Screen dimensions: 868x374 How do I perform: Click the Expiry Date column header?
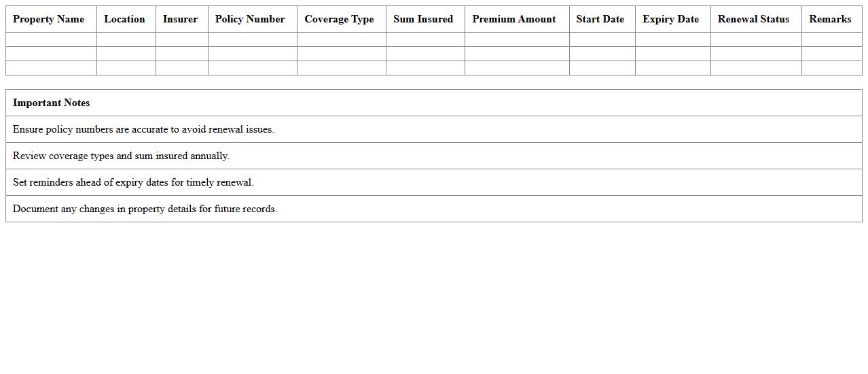[x=673, y=19]
